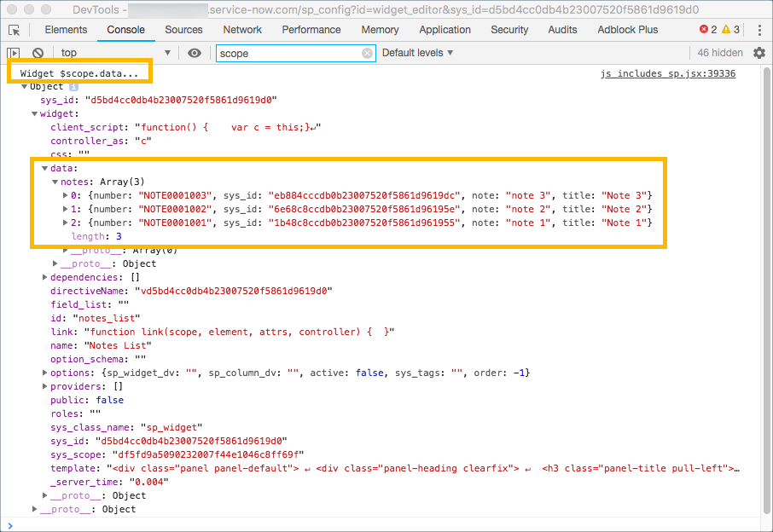Select the field_list property row
The image size is (773, 532).
coord(90,304)
